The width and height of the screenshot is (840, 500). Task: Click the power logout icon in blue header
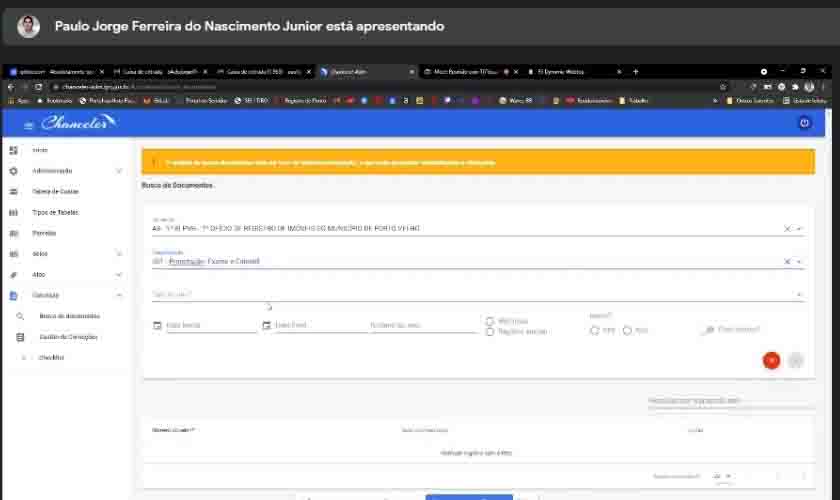coord(804,123)
